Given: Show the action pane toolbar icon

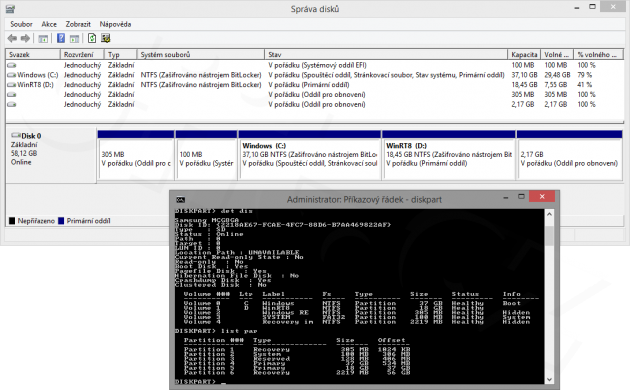Looking at the screenshot, I should pyautogui.click(x=74, y=39).
